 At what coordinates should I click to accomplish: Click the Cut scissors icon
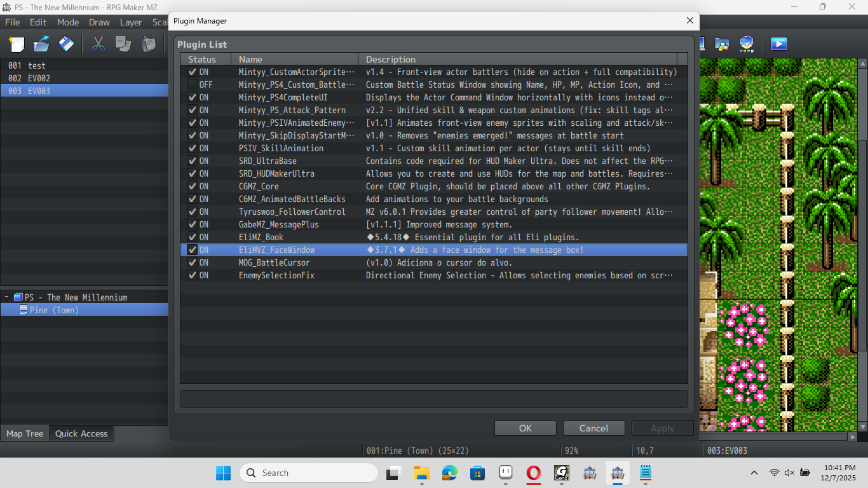pos(98,44)
